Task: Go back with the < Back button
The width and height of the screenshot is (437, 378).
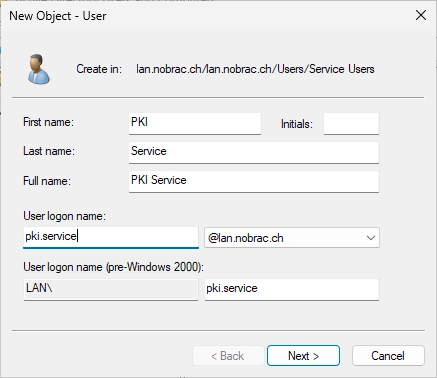Action: [228, 356]
